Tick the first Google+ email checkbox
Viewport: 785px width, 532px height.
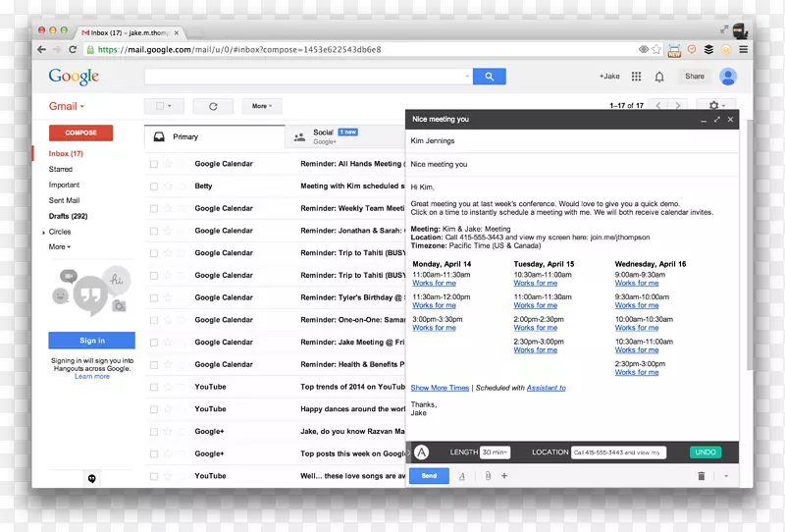point(153,432)
